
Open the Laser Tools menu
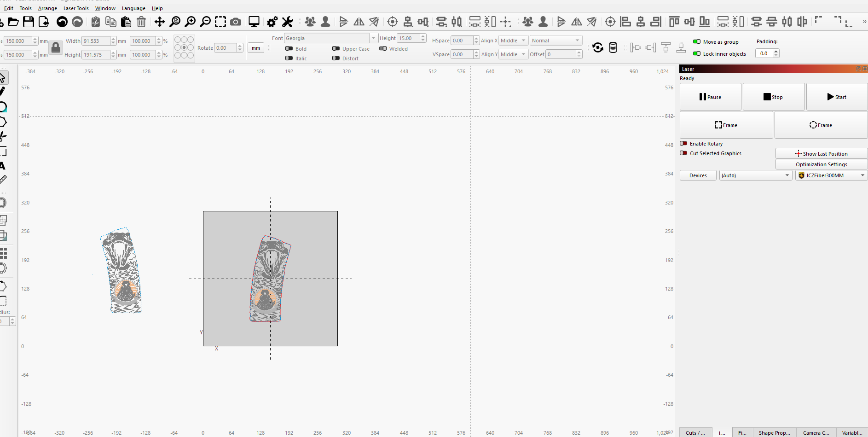click(76, 8)
